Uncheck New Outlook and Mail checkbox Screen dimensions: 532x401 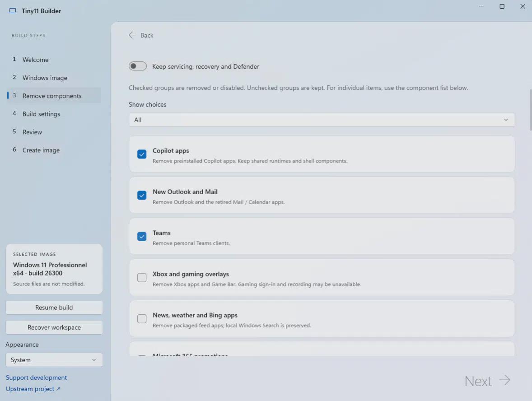coord(142,195)
